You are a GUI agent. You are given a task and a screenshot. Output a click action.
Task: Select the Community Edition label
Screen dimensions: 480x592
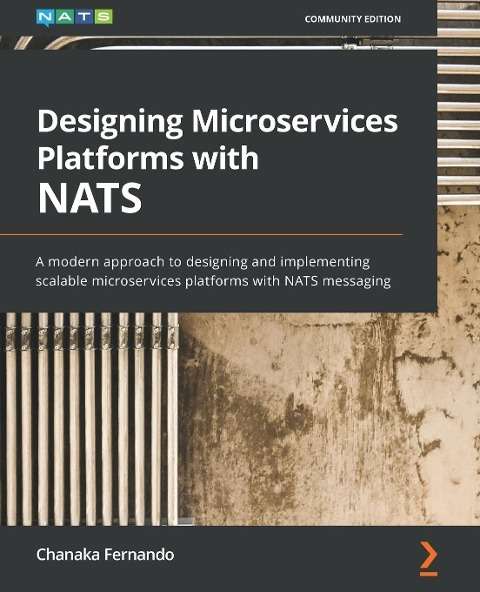point(353,19)
